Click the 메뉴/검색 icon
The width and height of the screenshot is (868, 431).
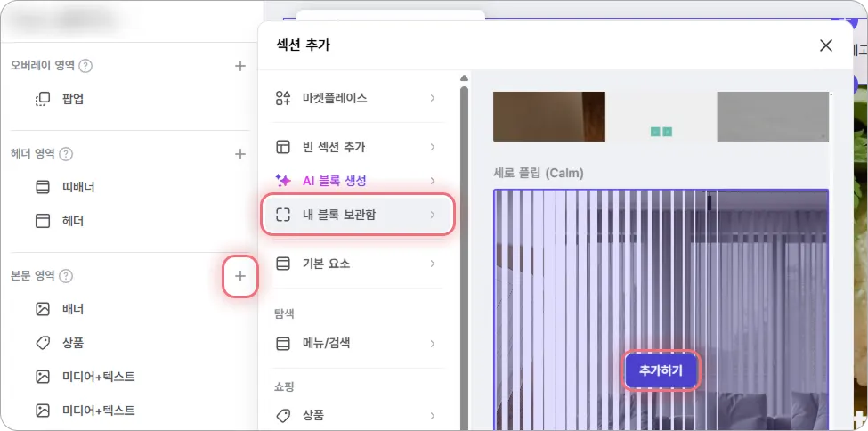(283, 344)
